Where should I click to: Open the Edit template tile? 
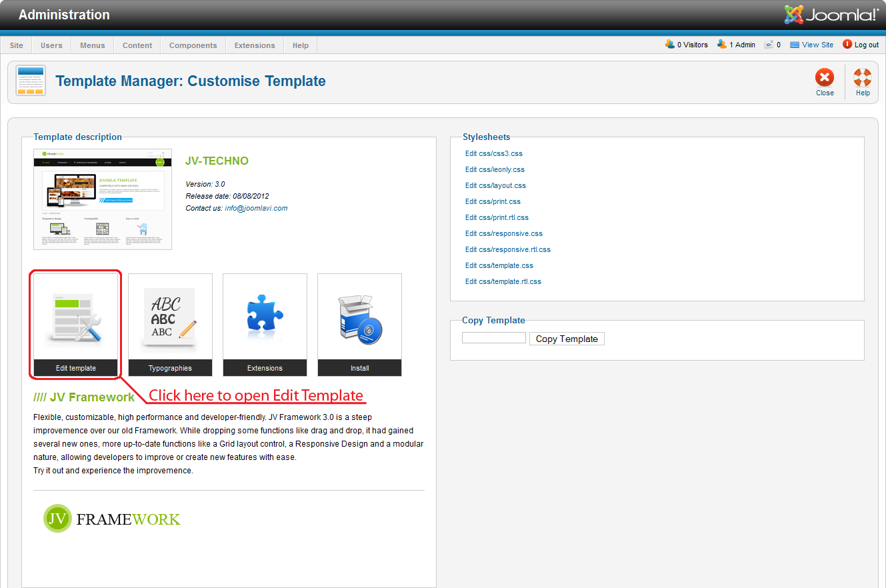coord(75,325)
